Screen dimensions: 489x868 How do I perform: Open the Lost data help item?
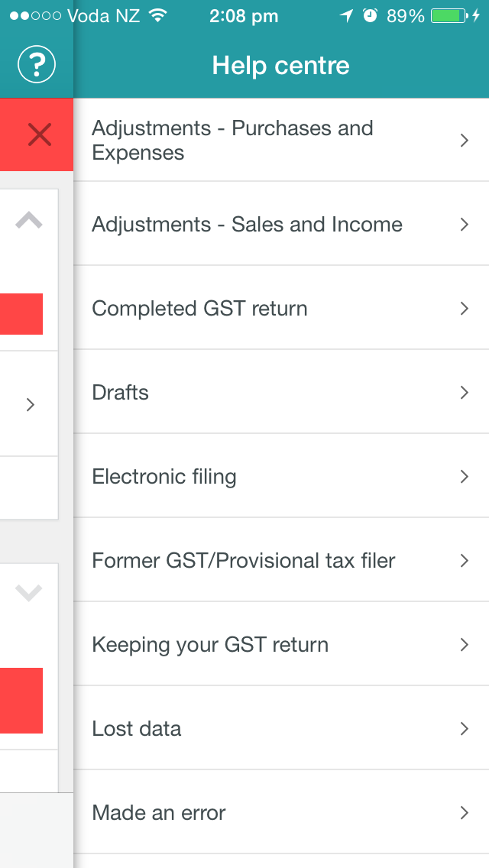pyautogui.click(x=281, y=728)
